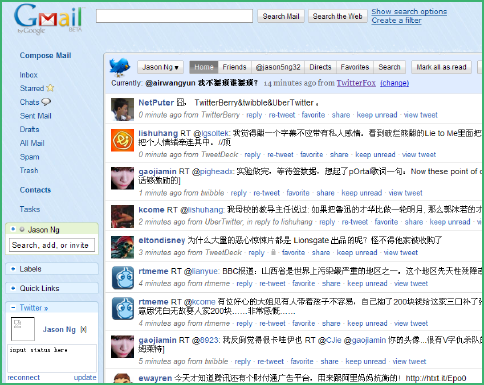Image resolution: width=484 pixels, height=385 pixels.
Task: Click the Twitter » gadget title link
Action: click(34, 308)
